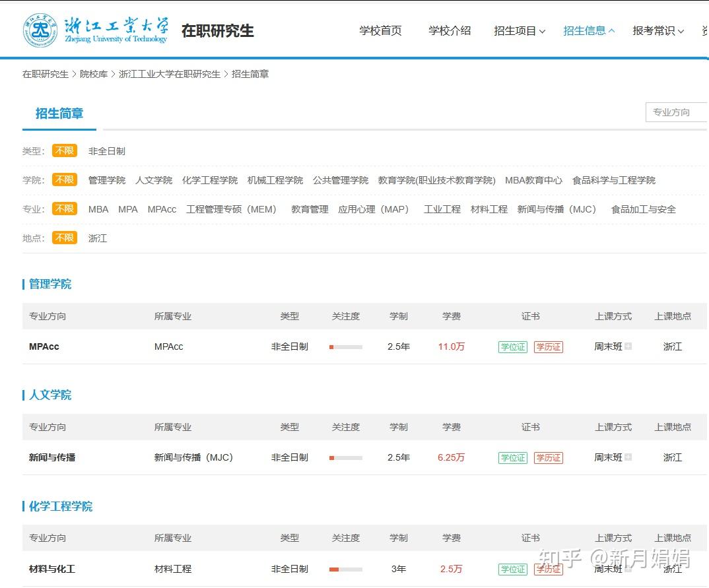Click the 11.0万 tuition value
The width and height of the screenshot is (709, 588).
[452, 346]
